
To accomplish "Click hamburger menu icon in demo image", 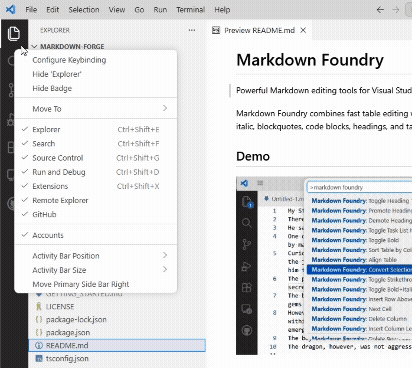I will coord(260,183).
